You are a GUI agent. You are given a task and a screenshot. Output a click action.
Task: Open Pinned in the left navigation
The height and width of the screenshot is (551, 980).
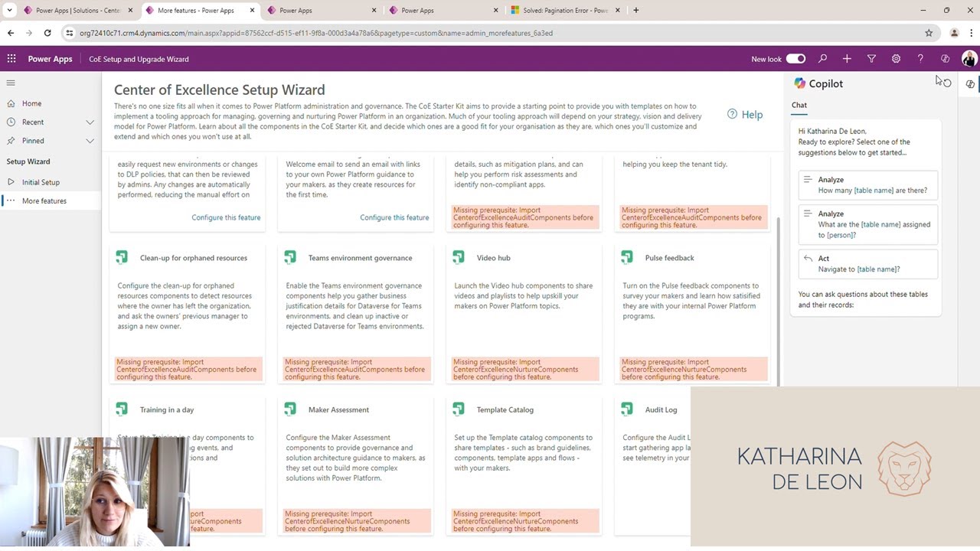click(33, 141)
